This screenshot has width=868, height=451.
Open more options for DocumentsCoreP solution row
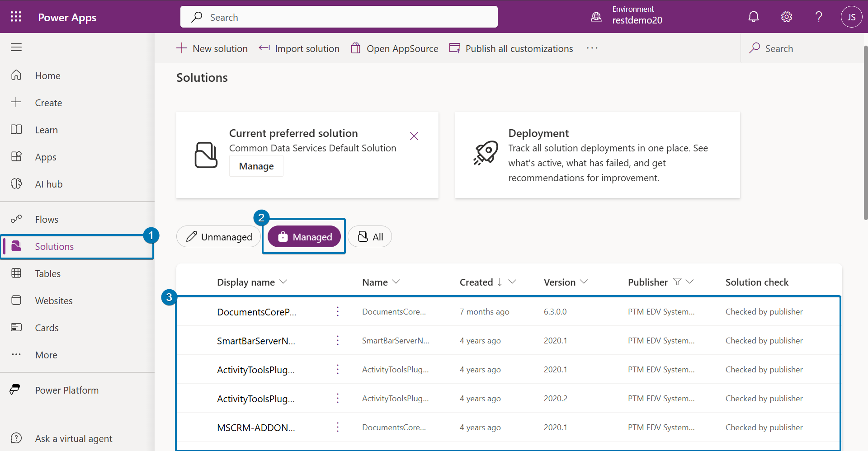coord(337,311)
